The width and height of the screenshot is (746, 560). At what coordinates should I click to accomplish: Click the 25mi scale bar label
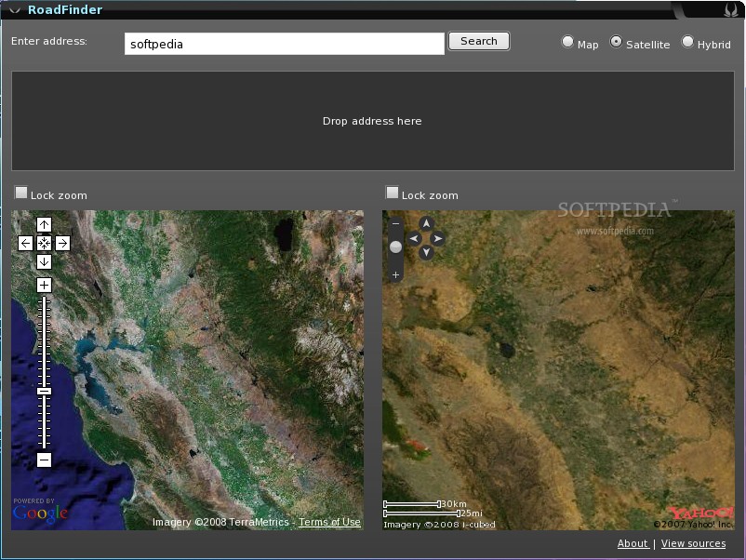[471, 513]
